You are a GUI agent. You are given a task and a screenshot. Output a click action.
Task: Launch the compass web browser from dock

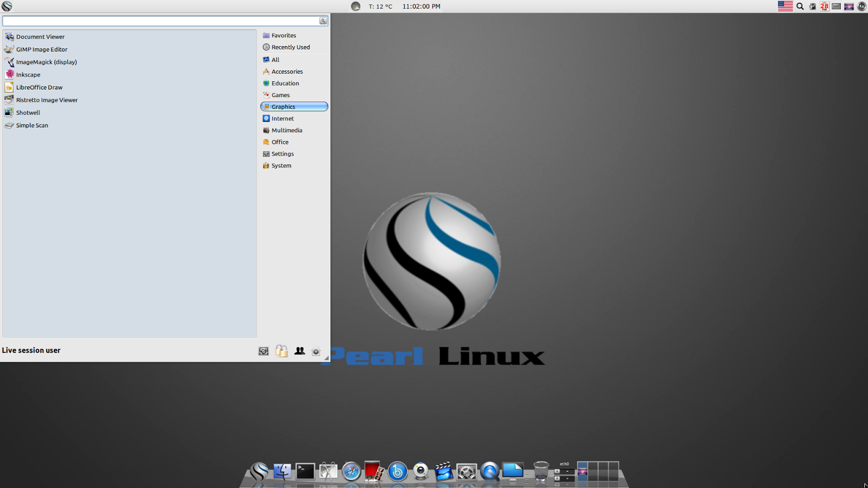tap(351, 471)
